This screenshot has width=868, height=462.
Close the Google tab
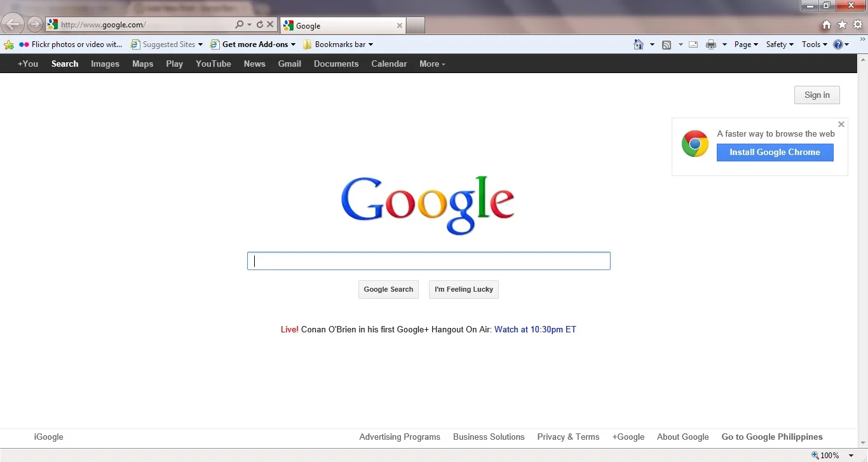click(x=400, y=25)
